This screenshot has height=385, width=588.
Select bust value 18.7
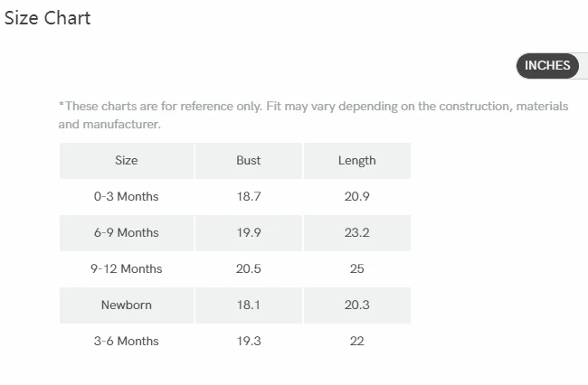(x=249, y=196)
